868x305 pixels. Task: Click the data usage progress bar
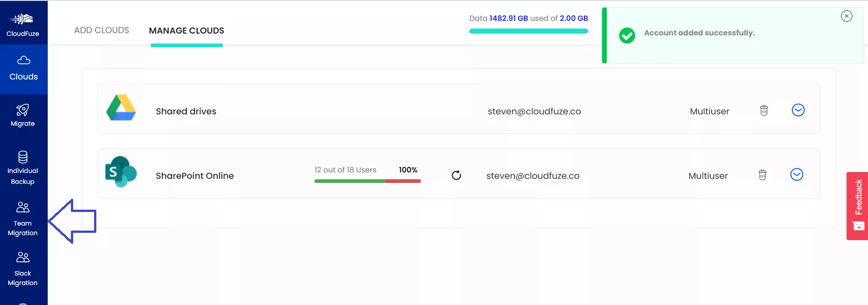(529, 31)
